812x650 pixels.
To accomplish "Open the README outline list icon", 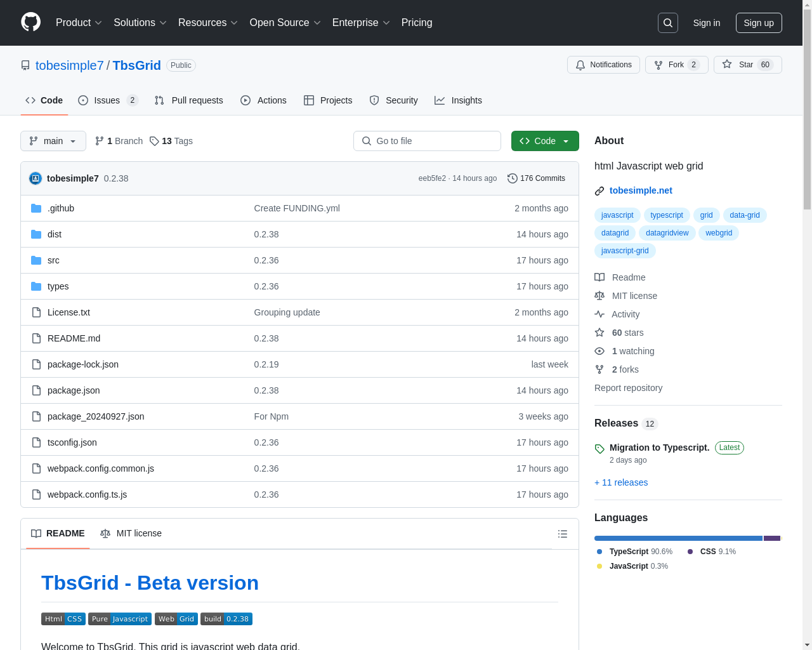I will tap(563, 534).
